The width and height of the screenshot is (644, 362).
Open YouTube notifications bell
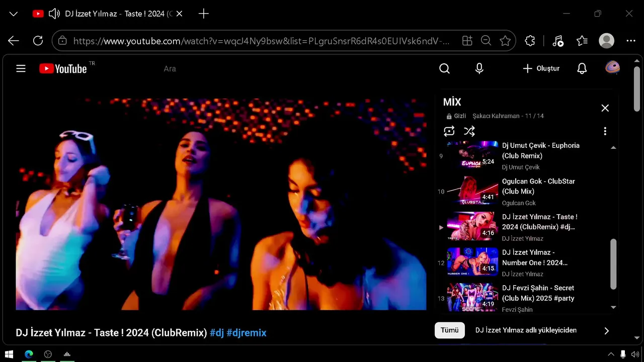(x=582, y=68)
